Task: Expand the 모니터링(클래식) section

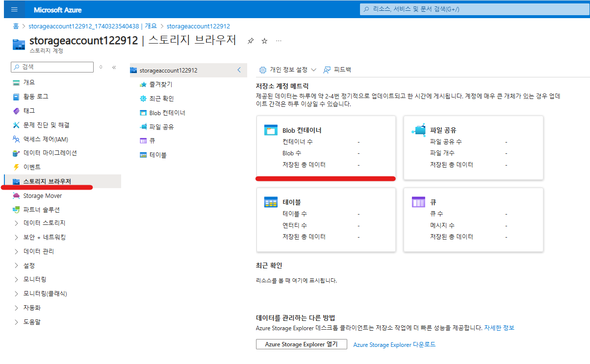Action: (x=17, y=294)
